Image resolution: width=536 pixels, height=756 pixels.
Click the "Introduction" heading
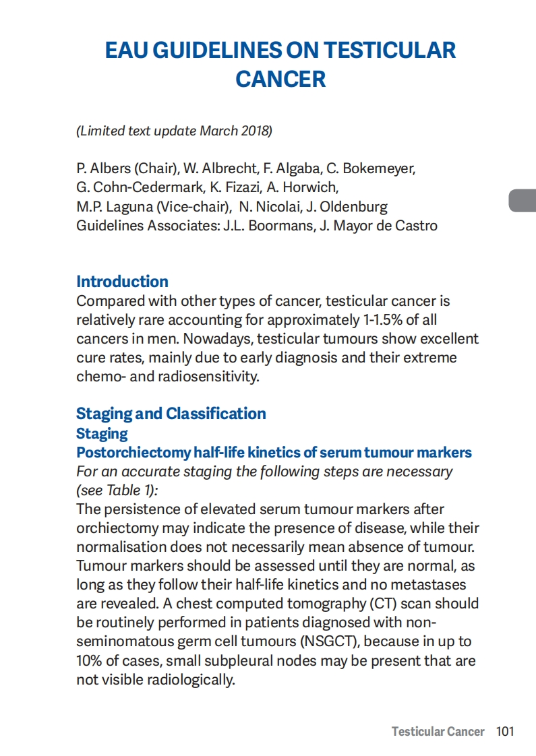[122, 282]
